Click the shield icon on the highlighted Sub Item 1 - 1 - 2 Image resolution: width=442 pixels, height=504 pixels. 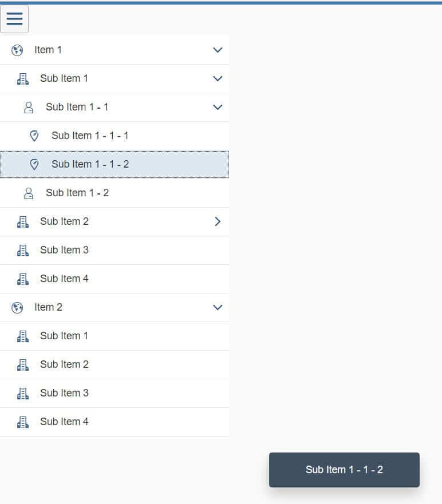click(34, 165)
